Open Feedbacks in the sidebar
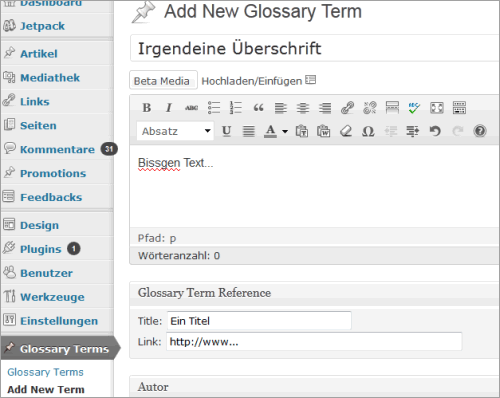Image resolution: width=500 pixels, height=398 pixels. coord(51,197)
